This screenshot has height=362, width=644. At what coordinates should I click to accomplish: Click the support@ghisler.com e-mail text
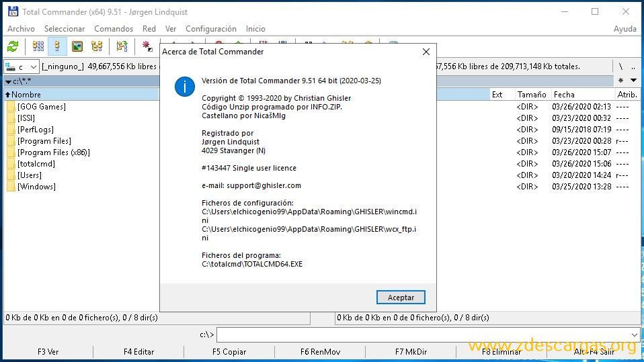point(264,185)
